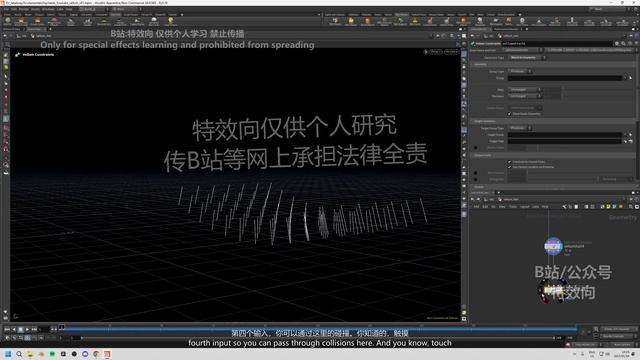Click the network editor yellow sticky note icon
640x360 pixels.
[608, 207]
